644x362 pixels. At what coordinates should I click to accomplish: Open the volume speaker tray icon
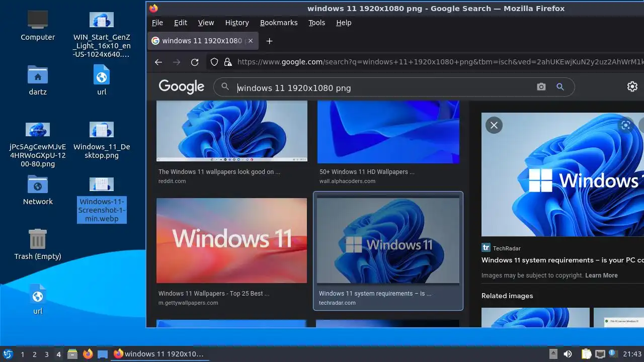(x=568, y=354)
